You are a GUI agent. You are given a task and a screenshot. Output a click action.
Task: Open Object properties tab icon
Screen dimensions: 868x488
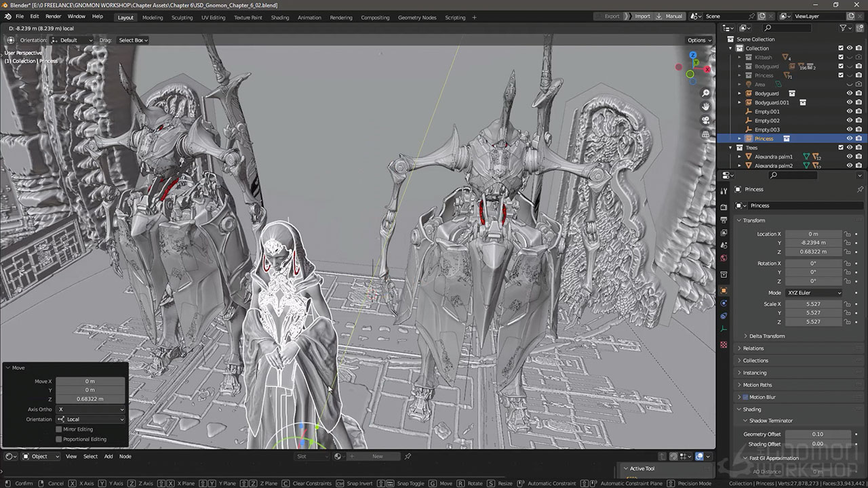pos(724,290)
